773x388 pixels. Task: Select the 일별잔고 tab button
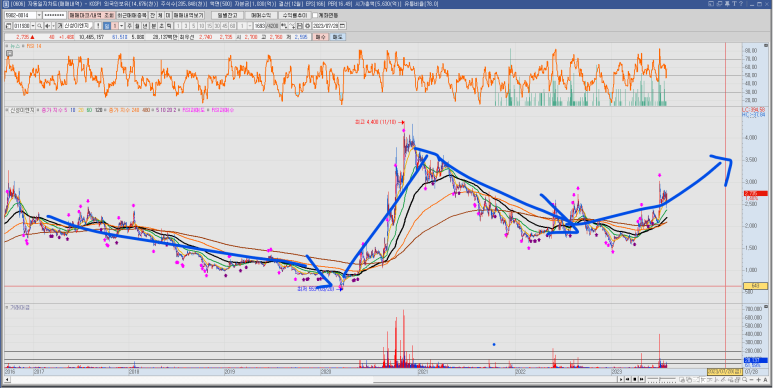227,15
